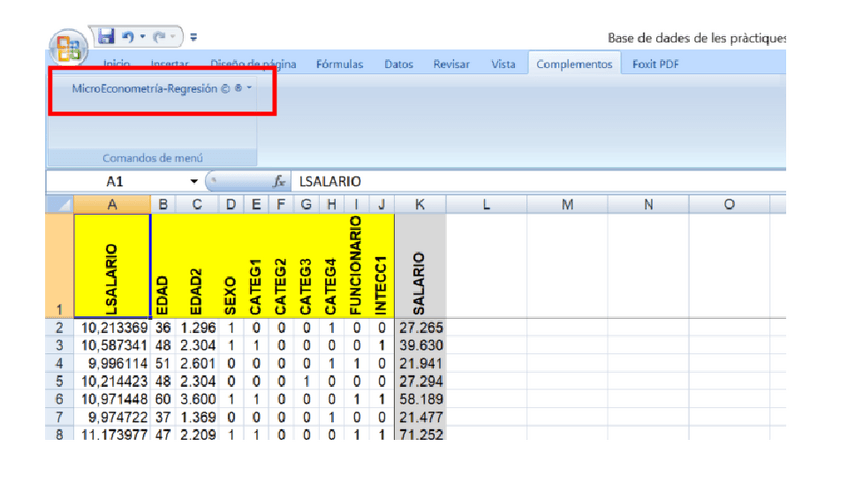The width and height of the screenshot is (848, 477).
Task: Switch to the Fórmulas tab
Action: coord(339,64)
